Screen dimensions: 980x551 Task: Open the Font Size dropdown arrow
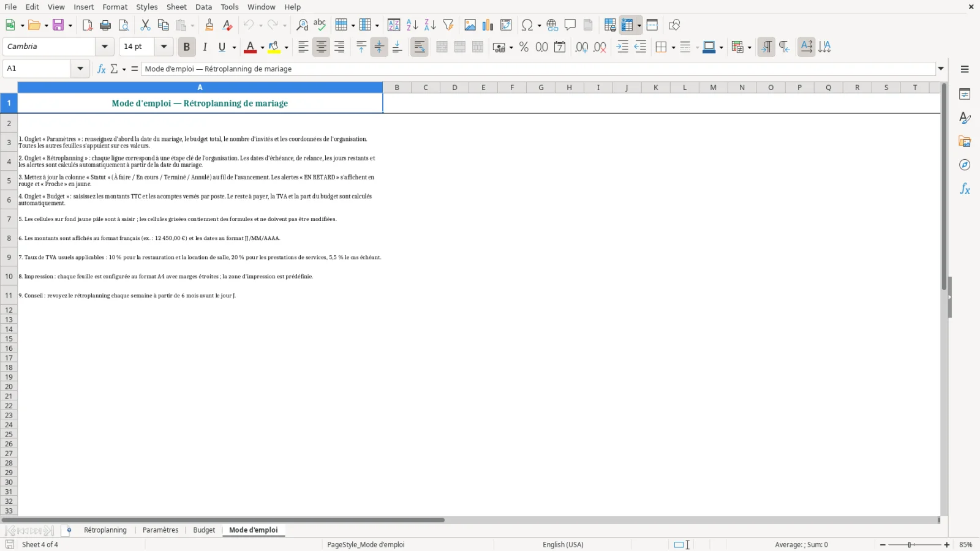click(x=164, y=47)
